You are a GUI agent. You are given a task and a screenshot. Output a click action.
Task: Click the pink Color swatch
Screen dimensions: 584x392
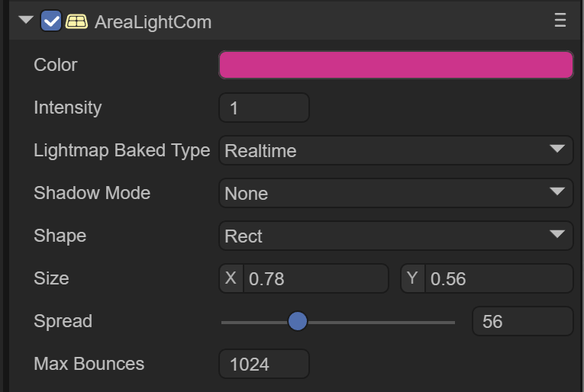[x=395, y=65]
